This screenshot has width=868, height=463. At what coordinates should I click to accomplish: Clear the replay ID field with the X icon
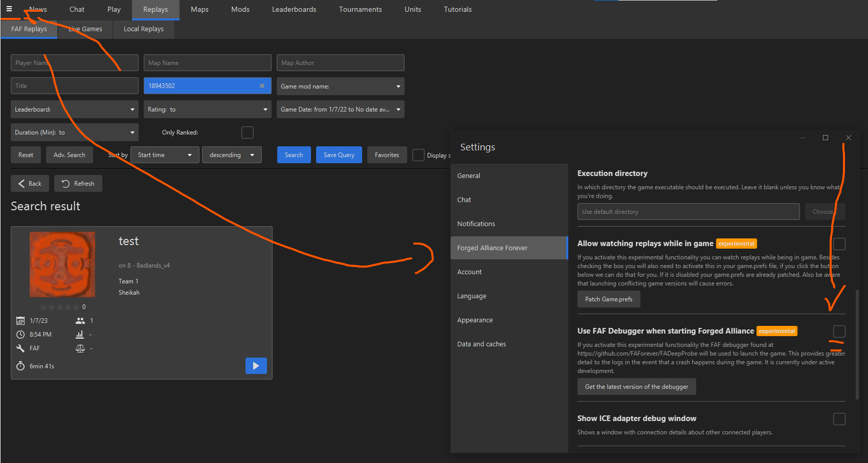click(262, 86)
